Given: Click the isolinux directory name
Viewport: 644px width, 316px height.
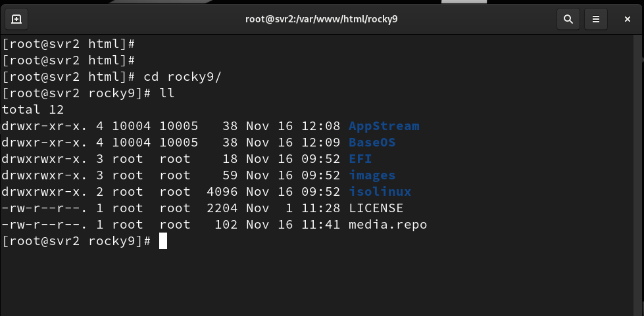Looking at the screenshot, I should [380, 192].
